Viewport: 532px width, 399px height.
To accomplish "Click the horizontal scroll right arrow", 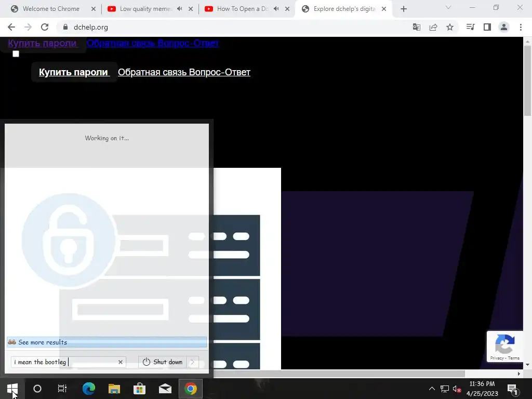I will (x=519, y=374).
